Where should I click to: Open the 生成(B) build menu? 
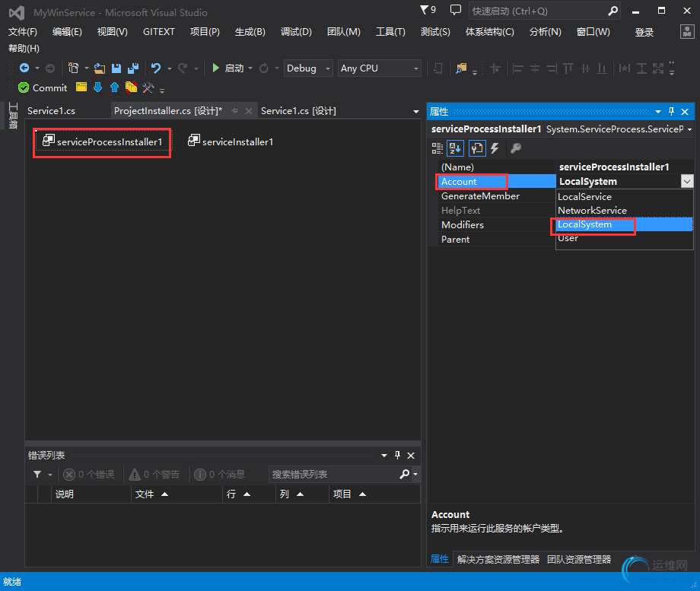[250, 32]
